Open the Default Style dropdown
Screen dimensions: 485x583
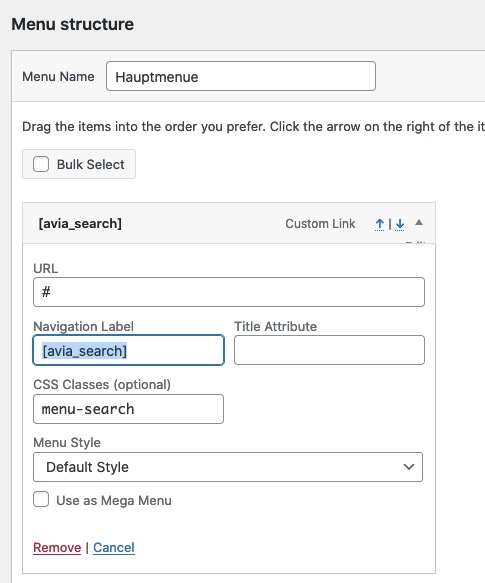point(228,467)
